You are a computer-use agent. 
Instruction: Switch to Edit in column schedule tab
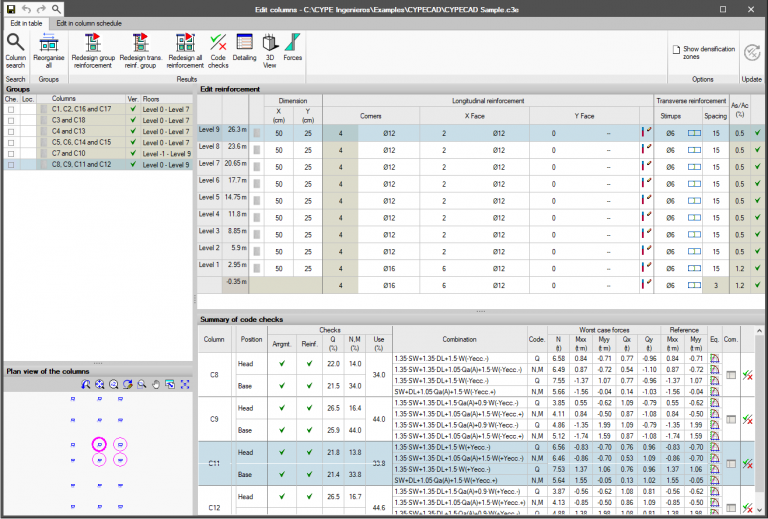(x=89, y=23)
